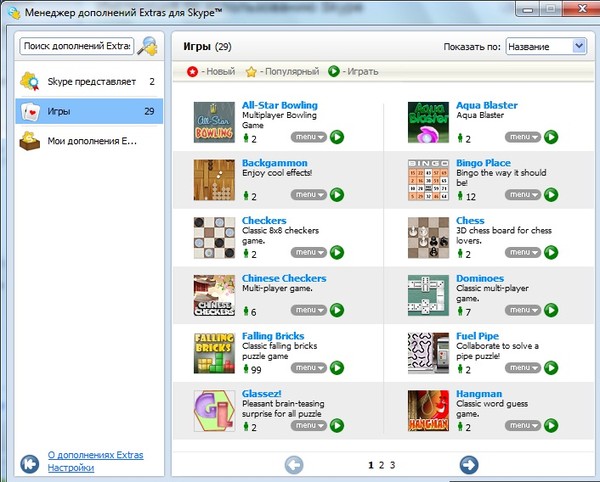The image size is (600, 482).
Task: Open the Falling Bricks title link
Action: tap(273, 336)
